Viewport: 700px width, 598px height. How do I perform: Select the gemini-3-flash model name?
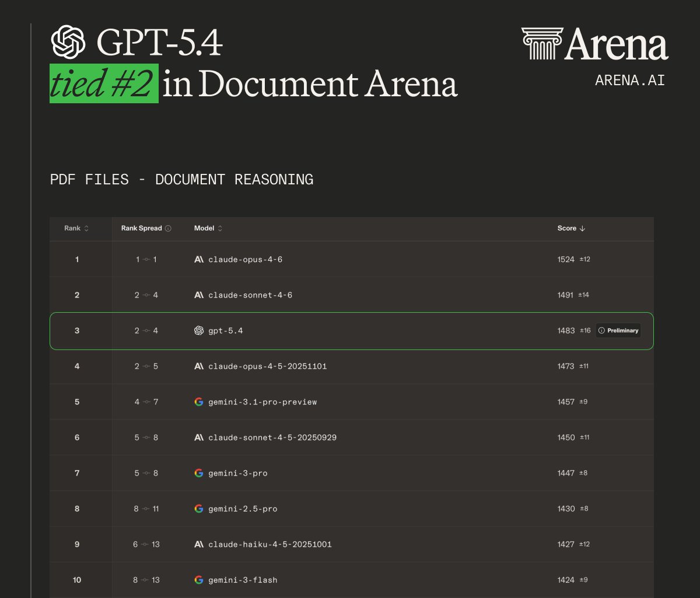click(243, 579)
